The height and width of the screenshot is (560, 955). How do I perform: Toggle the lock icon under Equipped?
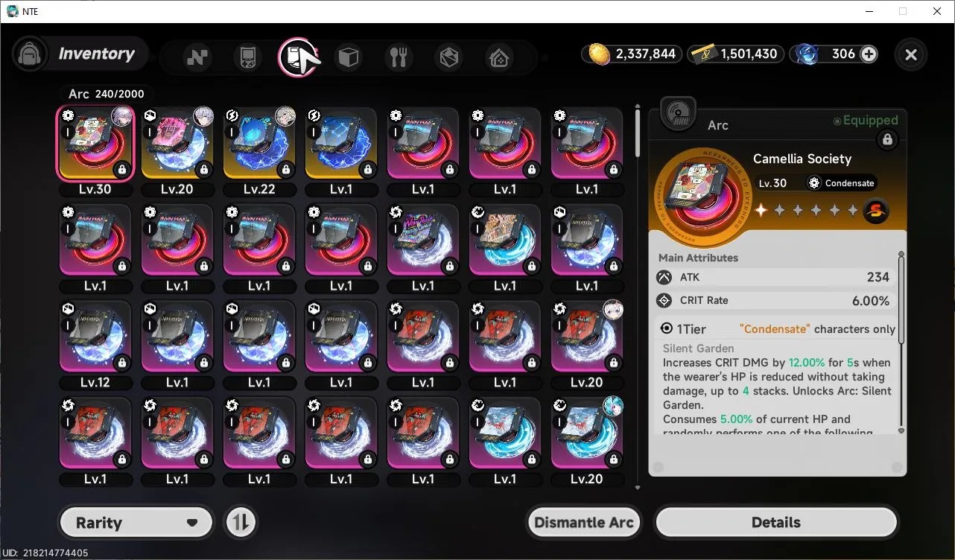point(886,139)
